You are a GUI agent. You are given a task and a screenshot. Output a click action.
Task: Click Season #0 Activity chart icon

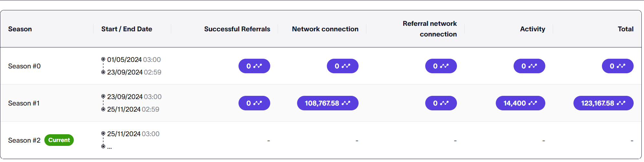[533, 66]
